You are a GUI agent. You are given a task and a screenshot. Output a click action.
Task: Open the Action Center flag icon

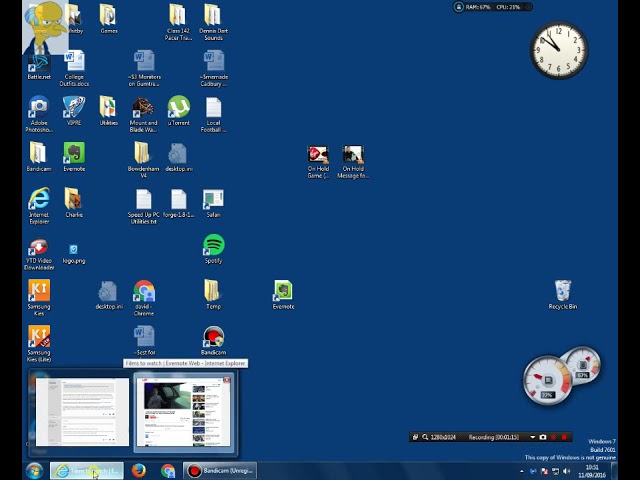pos(544,471)
